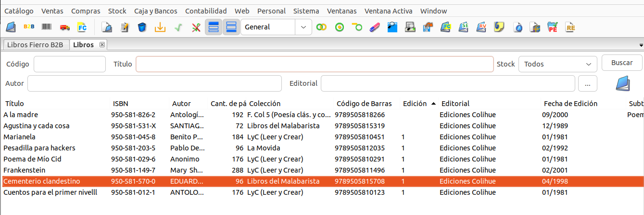Click the orange download arrow icon
The image size is (644, 215).
tap(160, 27)
